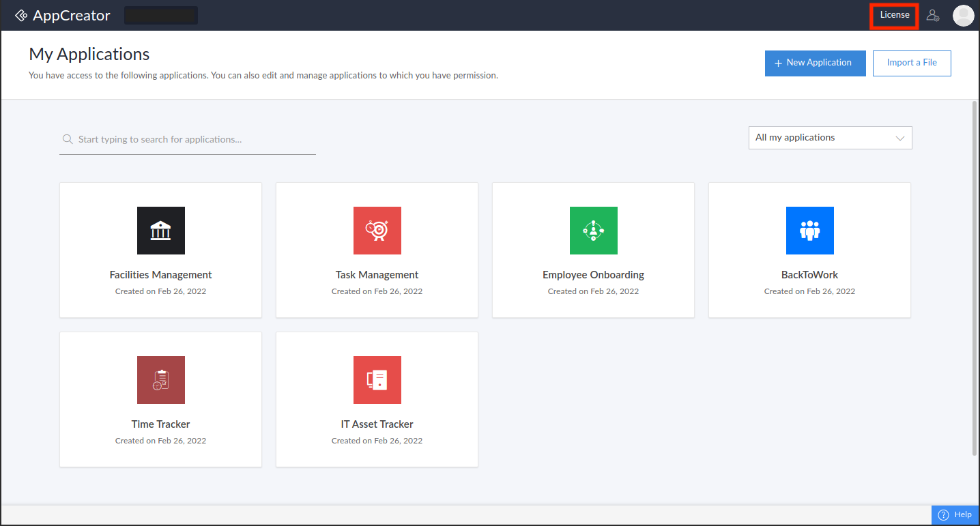Open the Time Tracker clipboard icon
The width and height of the screenshot is (980, 526).
pyautogui.click(x=161, y=380)
